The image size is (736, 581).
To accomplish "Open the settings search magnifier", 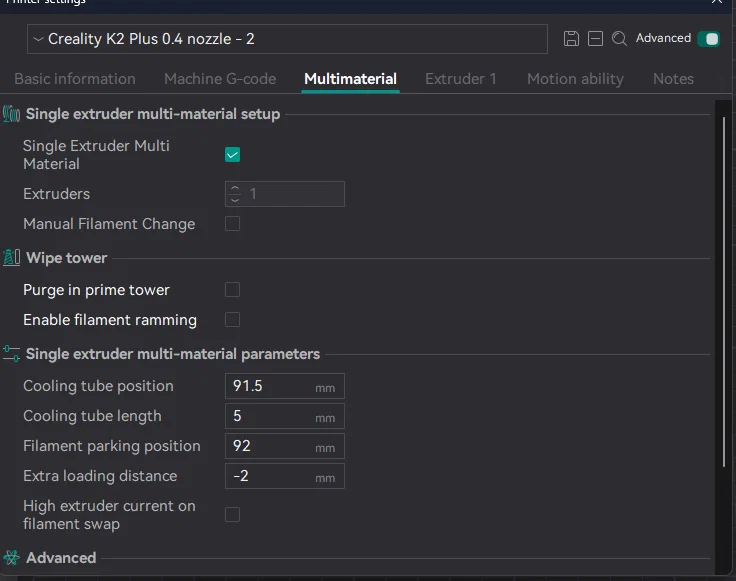I will tap(619, 39).
